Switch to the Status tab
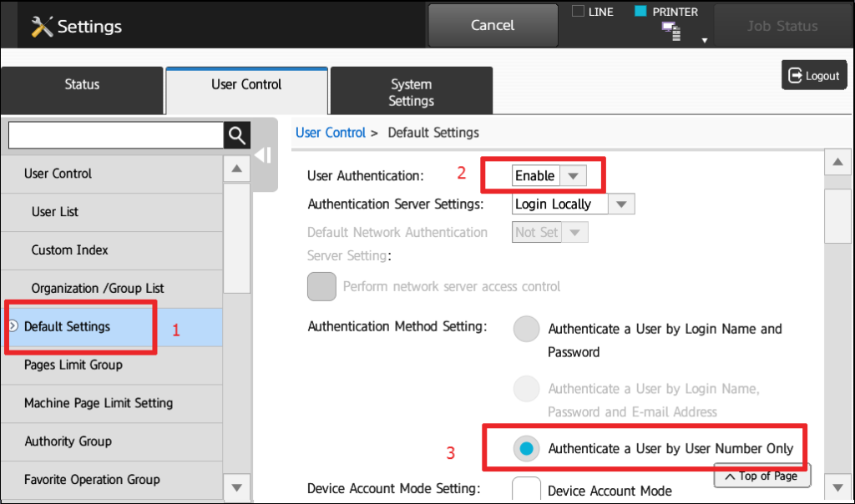Screen dimensions: 855x504 coord(81,84)
